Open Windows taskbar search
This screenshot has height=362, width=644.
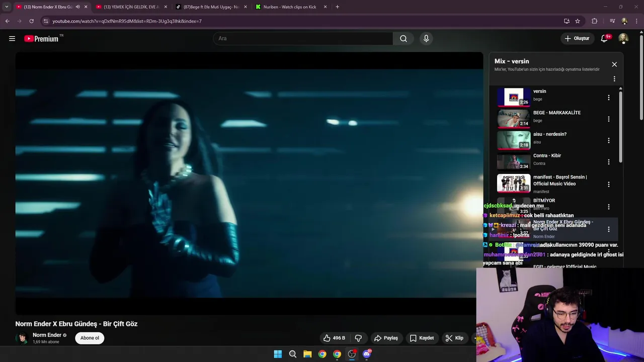click(x=292, y=354)
